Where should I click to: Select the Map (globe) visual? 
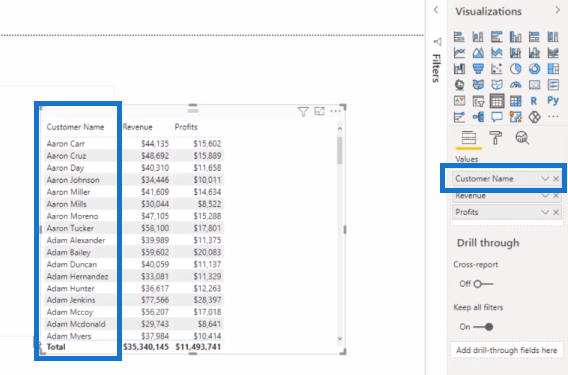pos(459,85)
